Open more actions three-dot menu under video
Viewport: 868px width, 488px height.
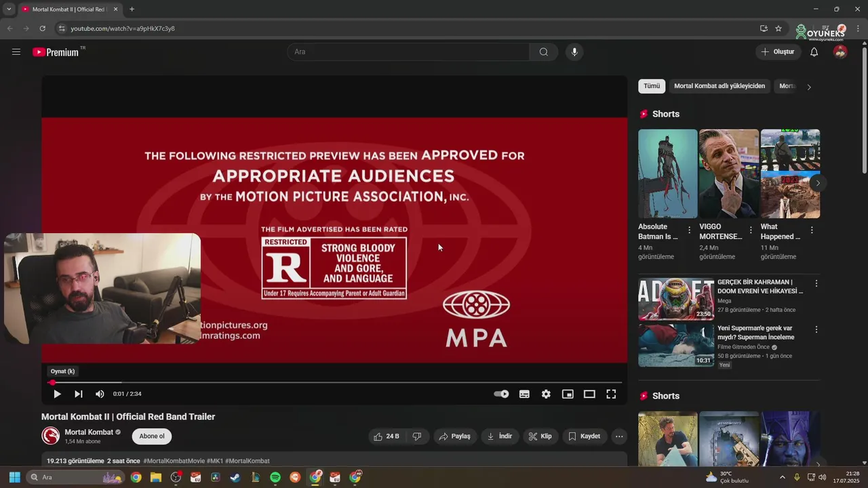pos(619,436)
